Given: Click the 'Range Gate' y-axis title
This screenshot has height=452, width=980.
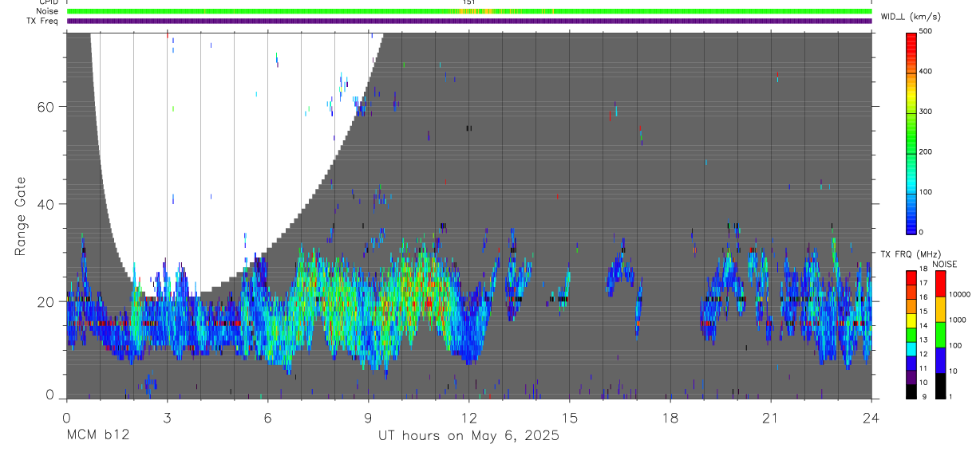Looking at the screenshot, I should click(21, 216).
